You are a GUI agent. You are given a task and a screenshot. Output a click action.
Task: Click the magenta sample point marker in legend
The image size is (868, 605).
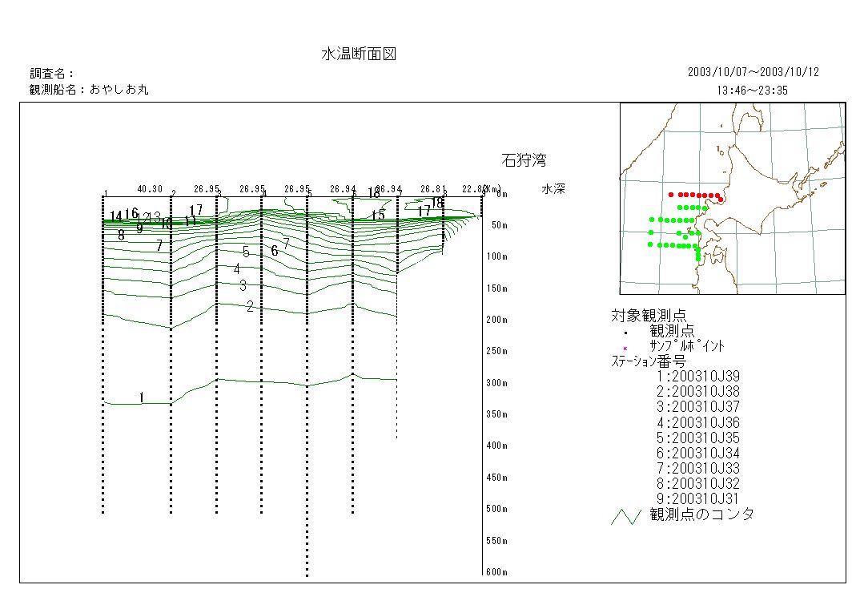[625, 348]
